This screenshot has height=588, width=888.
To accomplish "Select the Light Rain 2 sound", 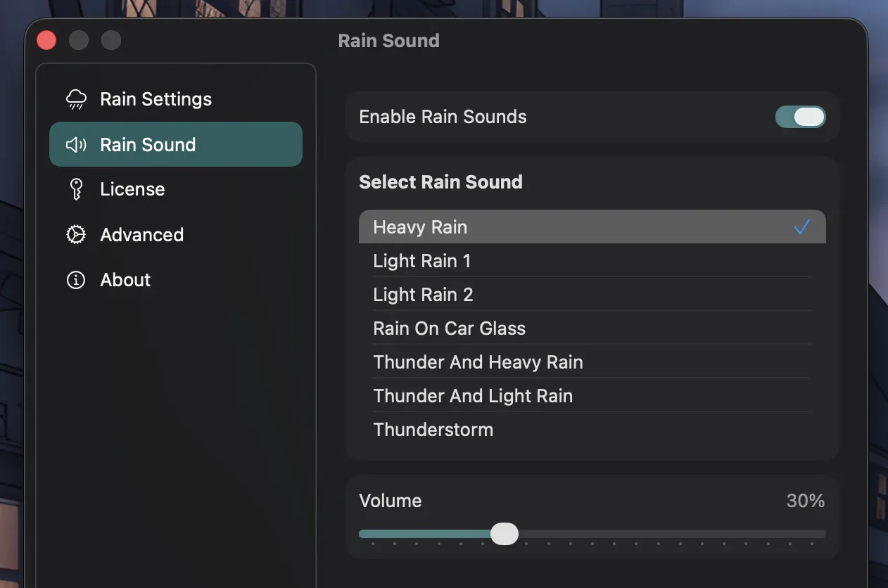I will tap(423, 294).
